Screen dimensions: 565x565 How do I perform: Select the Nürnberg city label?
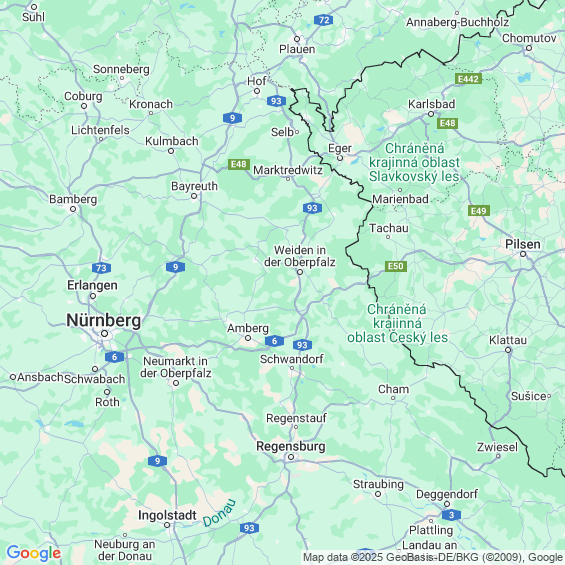(104, 320)
